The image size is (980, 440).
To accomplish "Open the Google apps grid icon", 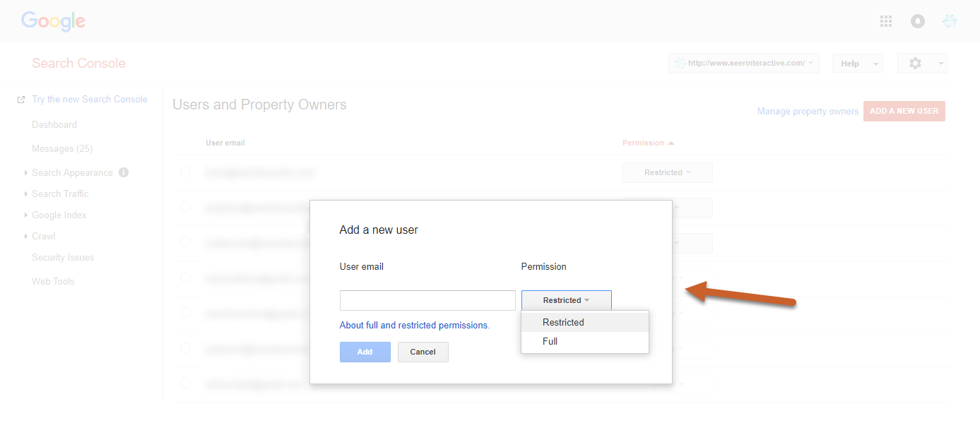I will point(885,21).
